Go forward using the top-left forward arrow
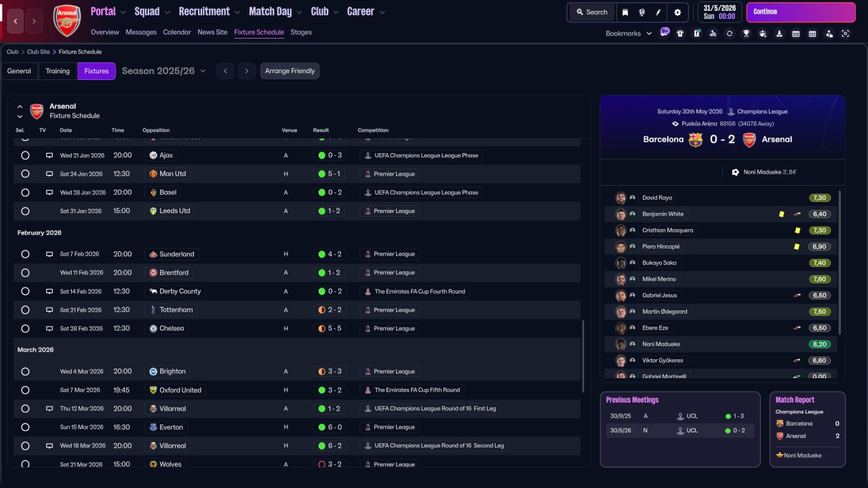The image size is (868, 488). [x=33, y=21]
